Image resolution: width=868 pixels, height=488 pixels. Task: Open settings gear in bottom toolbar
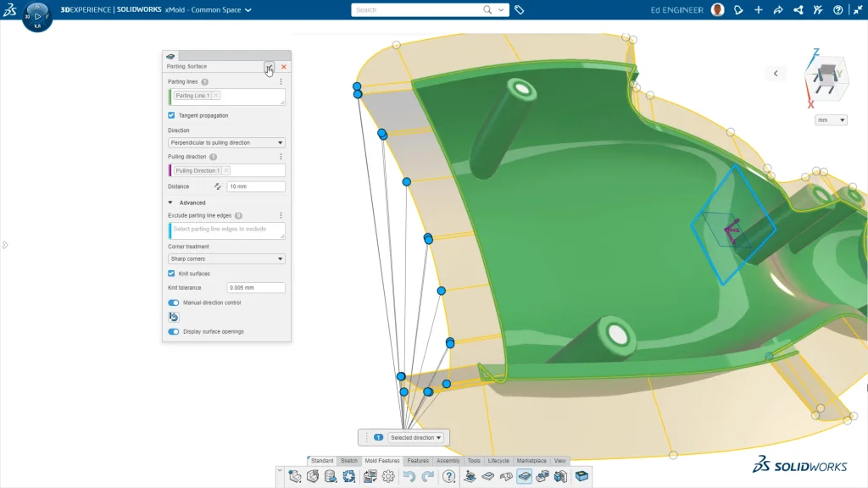click(x=388, y=476)
